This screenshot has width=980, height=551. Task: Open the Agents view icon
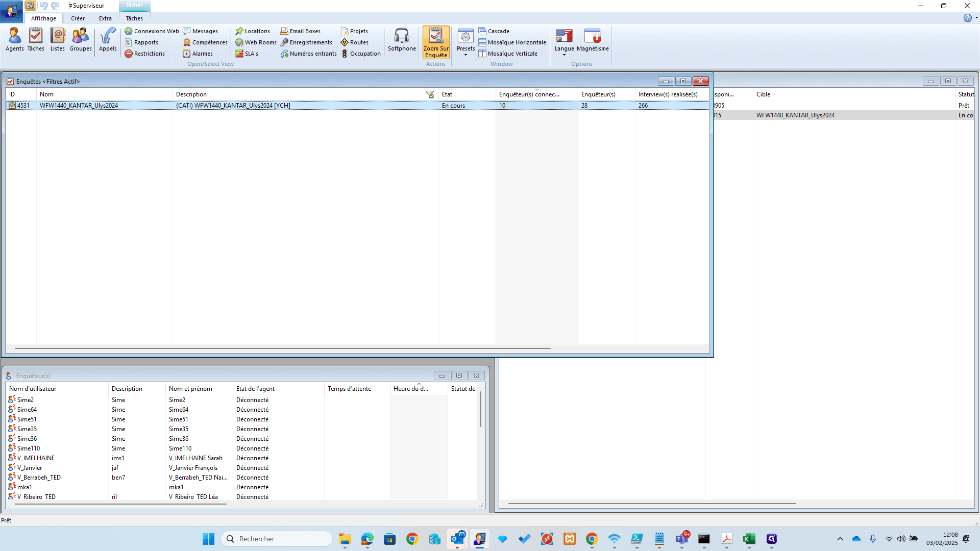14,40
